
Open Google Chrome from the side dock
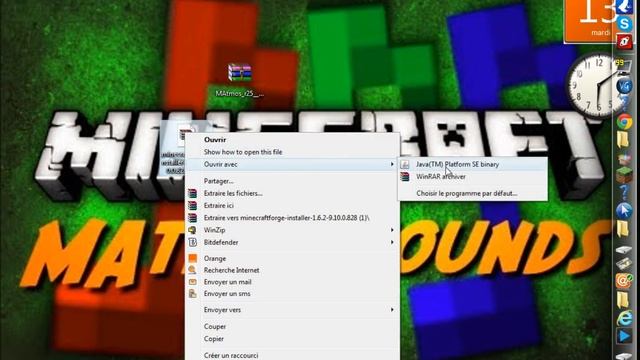(x=624, y=122)
